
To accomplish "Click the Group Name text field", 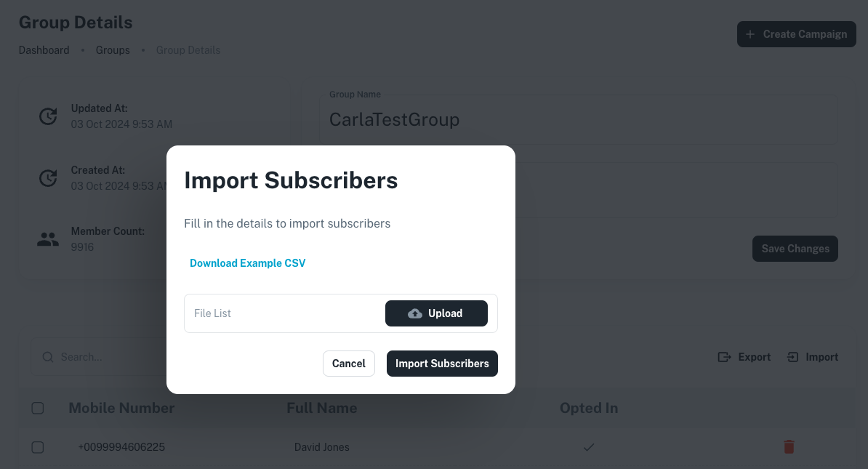I will pos(578,120).
